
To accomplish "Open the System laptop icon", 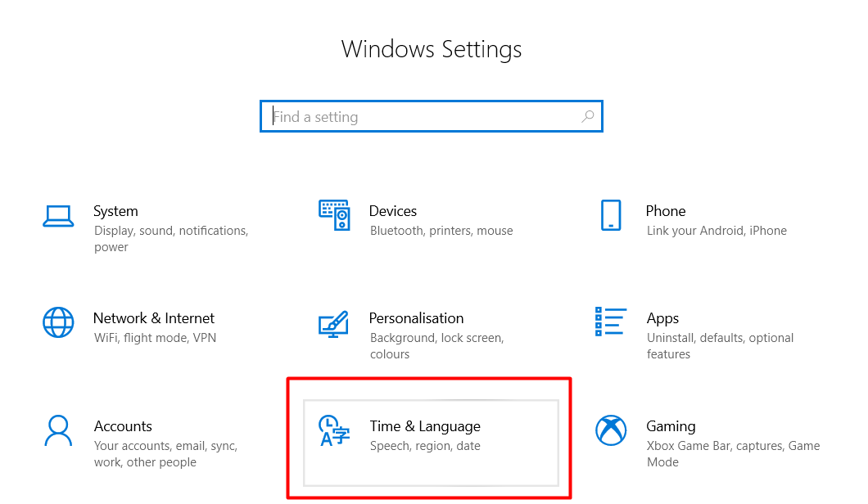I will (x=58, y=216).
